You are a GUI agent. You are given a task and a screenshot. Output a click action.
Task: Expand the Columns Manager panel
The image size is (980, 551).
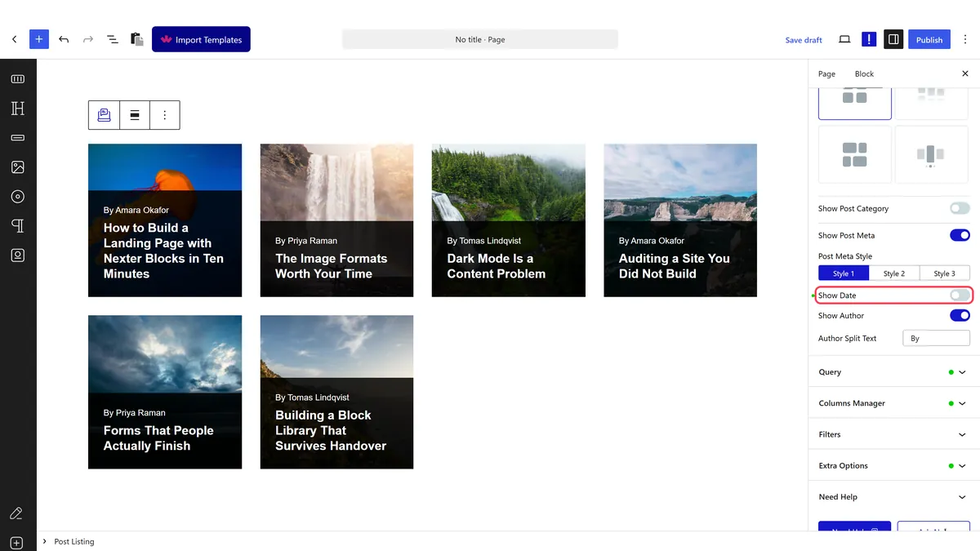[x=893, y=403]
